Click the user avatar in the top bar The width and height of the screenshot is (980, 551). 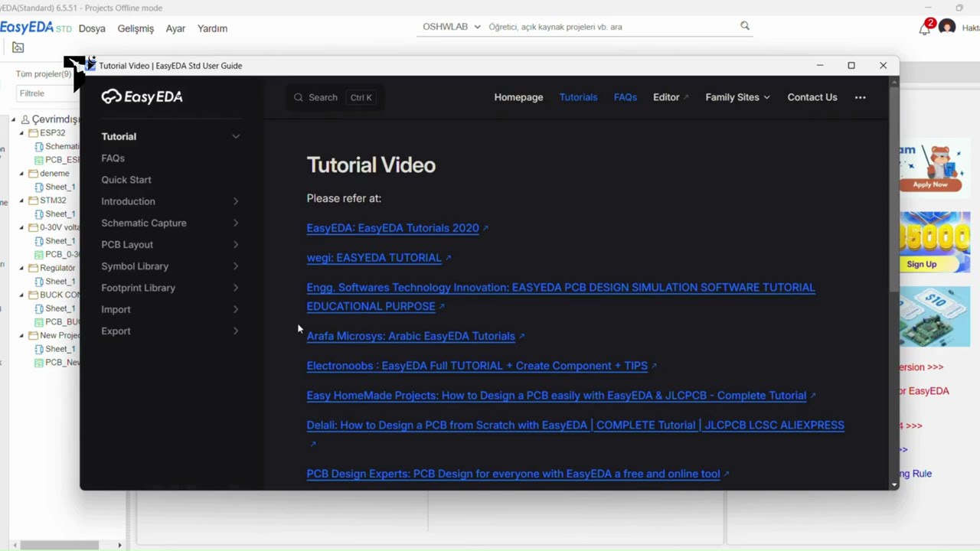tap(947, 28)
